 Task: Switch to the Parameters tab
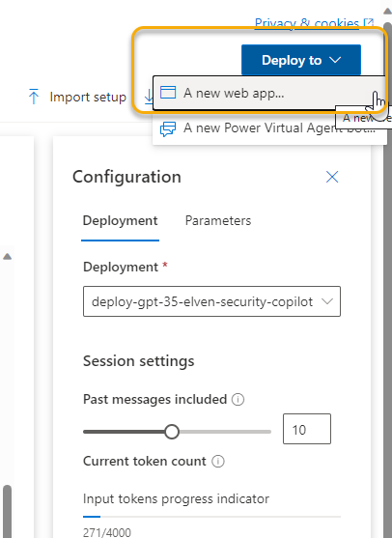click(x=218, y=220)
